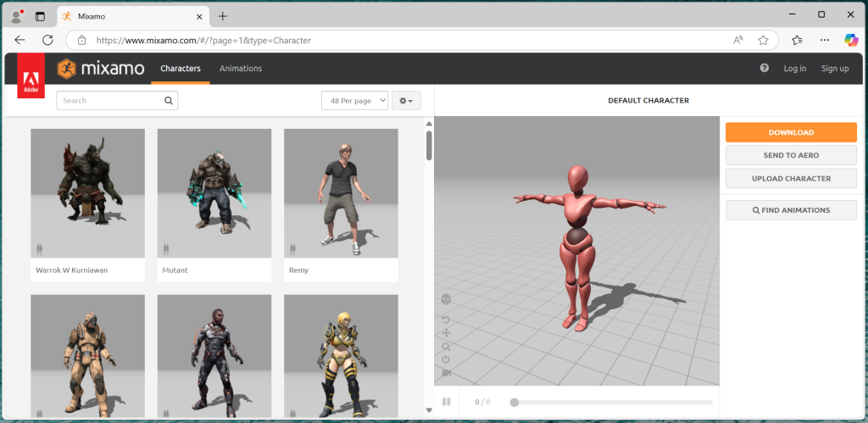Viewport: 868px width, 423px height.
Task: Click the scrollbar up arrow
Action: tap(429, 124)
